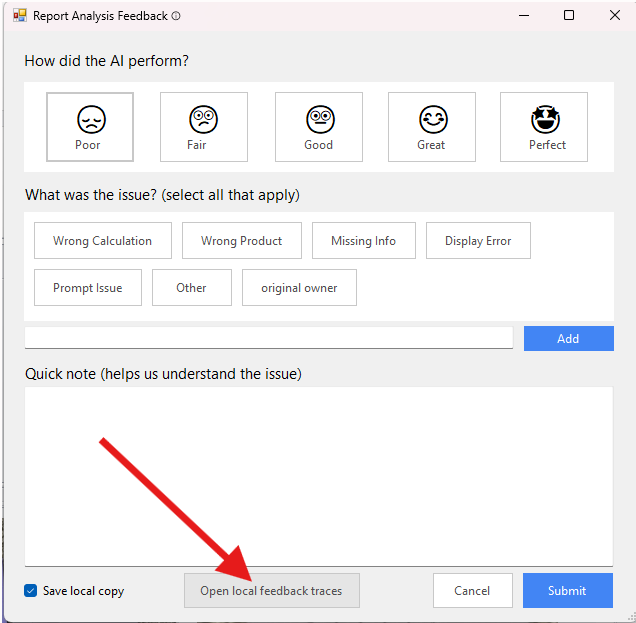
Task: Click the custom issue text field
Action: (x=268, y=338)
